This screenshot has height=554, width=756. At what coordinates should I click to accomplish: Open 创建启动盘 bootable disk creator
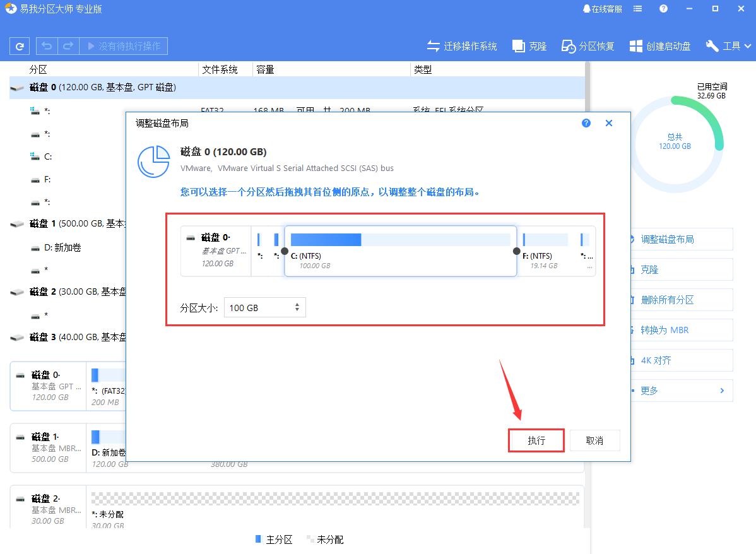click(659, 45)
